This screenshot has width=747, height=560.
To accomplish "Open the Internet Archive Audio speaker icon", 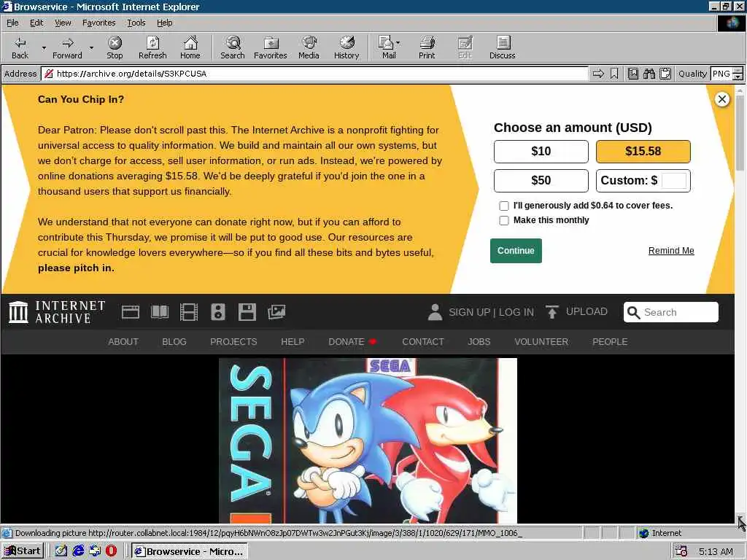I will [217, 312].
